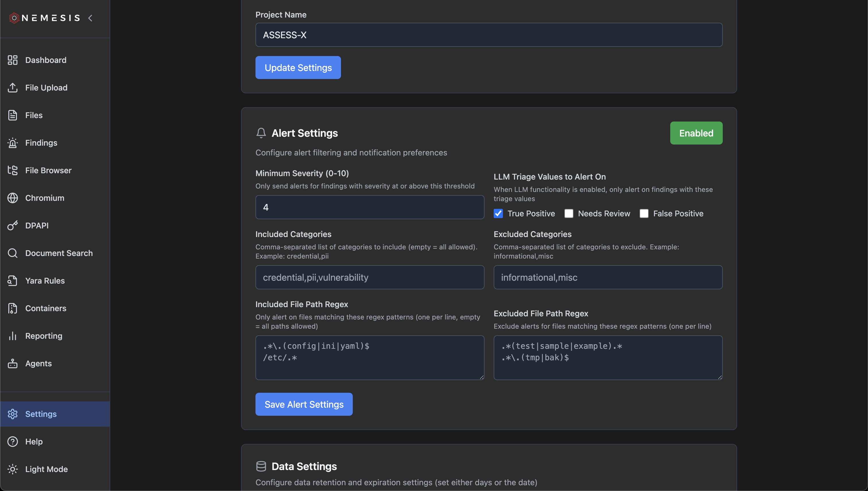This screenshot has width=868, height=491.
Task: Open the Help page from the sidebar
Action: point(12,441)
